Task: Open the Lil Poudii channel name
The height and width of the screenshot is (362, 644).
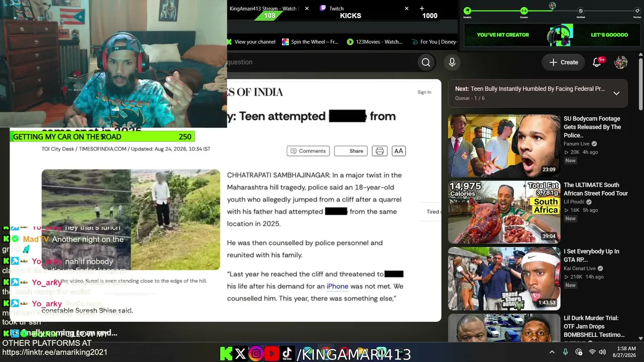Action: [x=574, y=202]
